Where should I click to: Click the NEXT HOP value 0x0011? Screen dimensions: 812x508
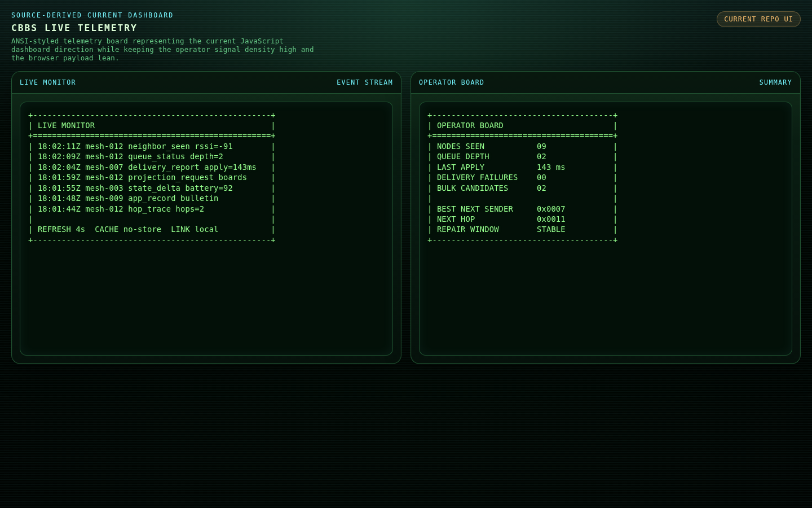pos(551,219)
